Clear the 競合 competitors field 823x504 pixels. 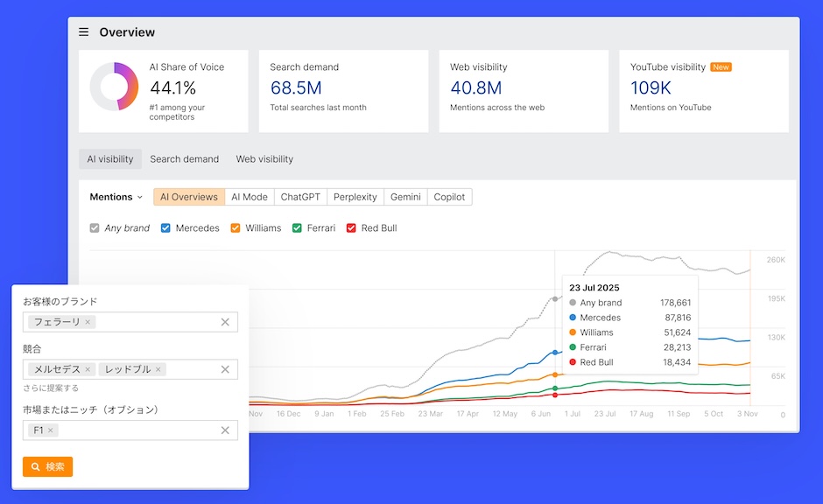[x=225, y=369]
